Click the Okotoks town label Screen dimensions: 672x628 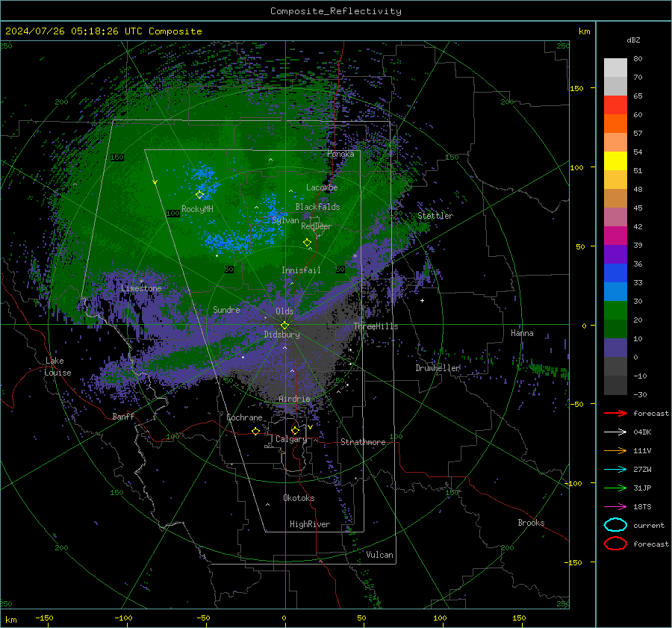[299, 498]
